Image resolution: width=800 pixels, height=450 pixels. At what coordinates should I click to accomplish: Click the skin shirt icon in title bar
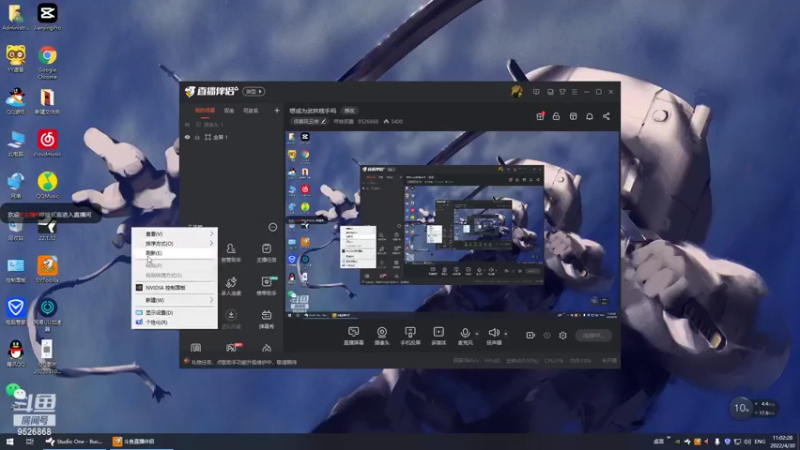pos(562,92)
